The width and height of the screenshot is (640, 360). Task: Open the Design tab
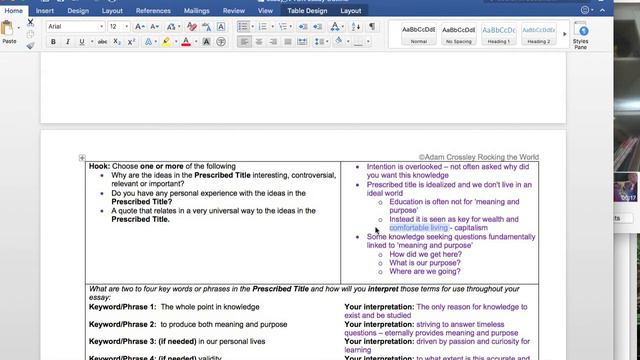pyautogui.click(x=78, y=11)
